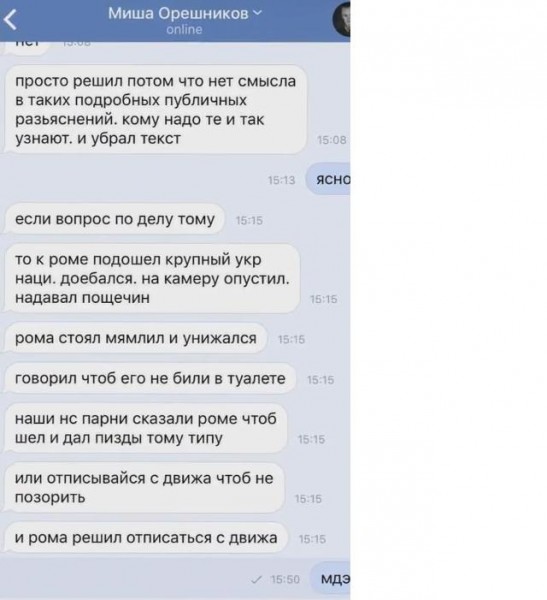Image resolution: width=547 pixels, height=600 pixels.
Task: Expand dropdown chevron next to Миша Орешников
Action: (258, 13)
